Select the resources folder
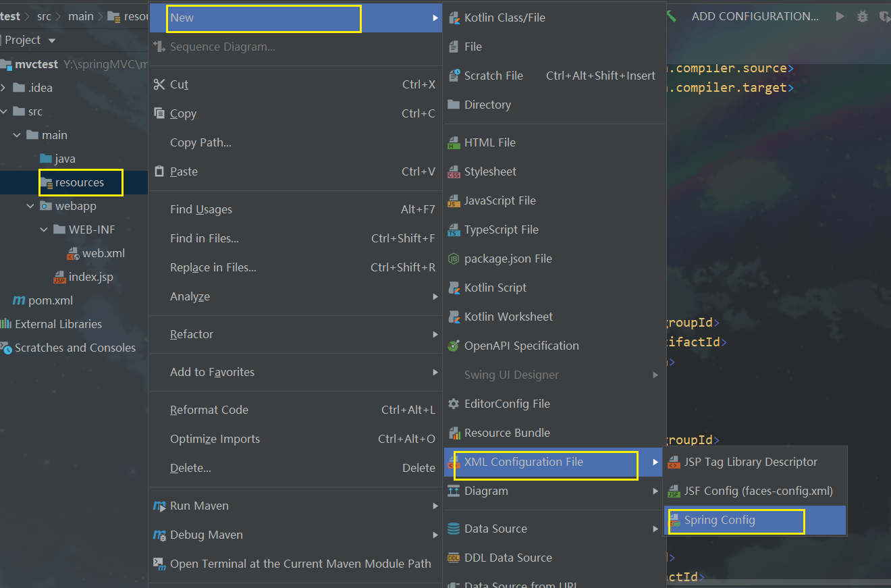Viewport: 891px width, 588px height. click(x=80, y=182)
